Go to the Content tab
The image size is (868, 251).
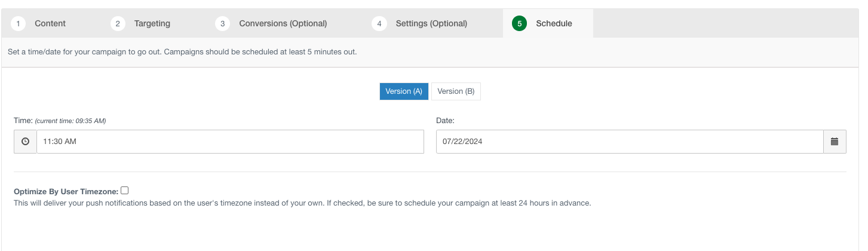pyautogui.click(x=50, y=23)
